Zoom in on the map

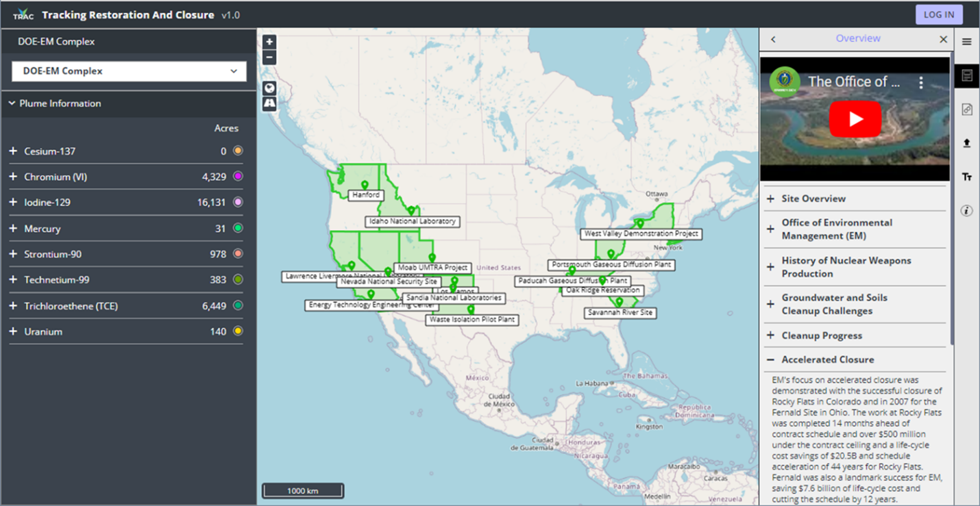coord(269,42)
